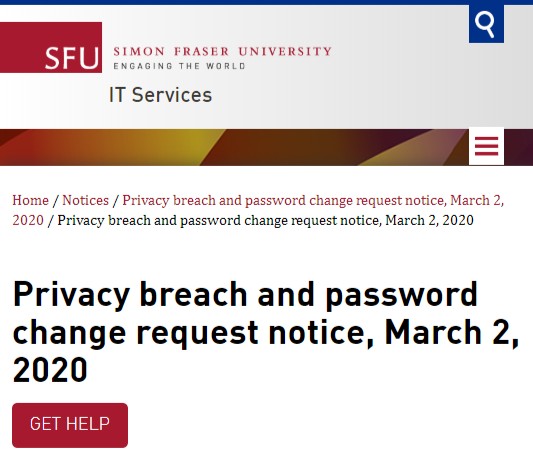Click the maroon 2020 breadcrumb continuation
This screenshot has height=461, width=533.
pos(28,220)
